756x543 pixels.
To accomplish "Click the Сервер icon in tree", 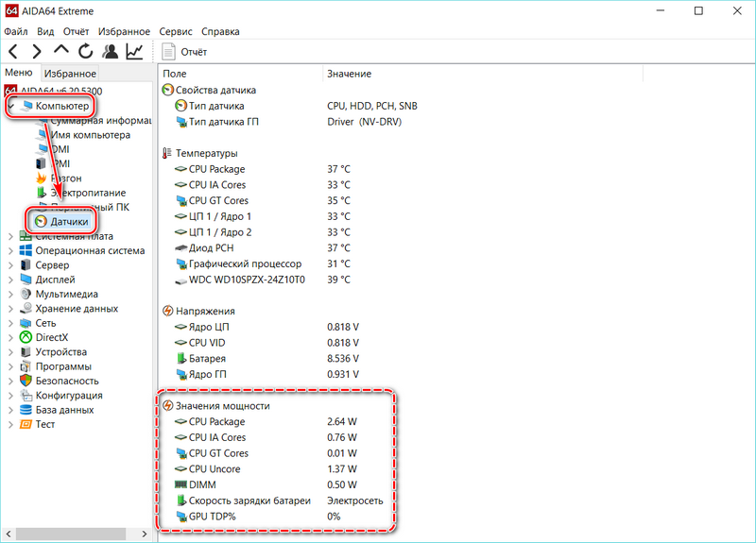I will (26, 265).
